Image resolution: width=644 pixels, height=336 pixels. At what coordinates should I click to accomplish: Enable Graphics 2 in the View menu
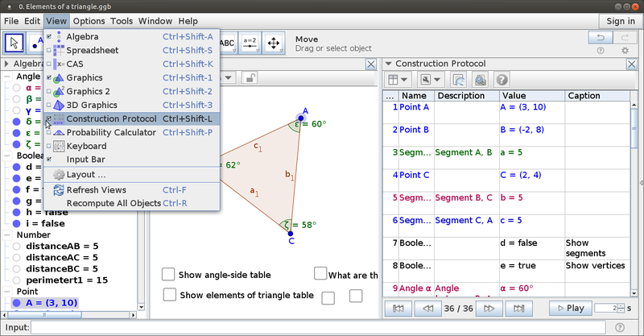[x=132, y=91]
